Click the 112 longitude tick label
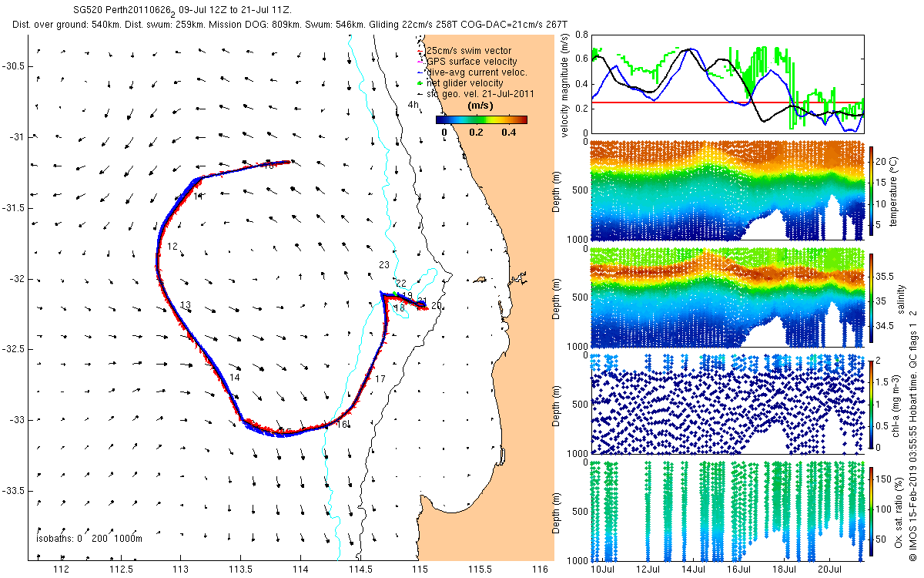Screen dimensions: 924x578 61,570
